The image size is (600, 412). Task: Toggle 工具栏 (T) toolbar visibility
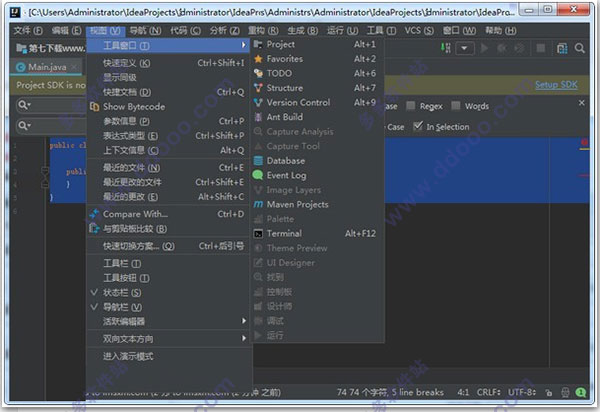pos(168,264)
